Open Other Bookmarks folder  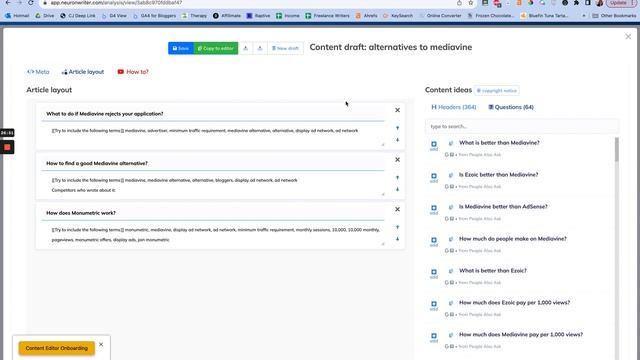point(614,16)
